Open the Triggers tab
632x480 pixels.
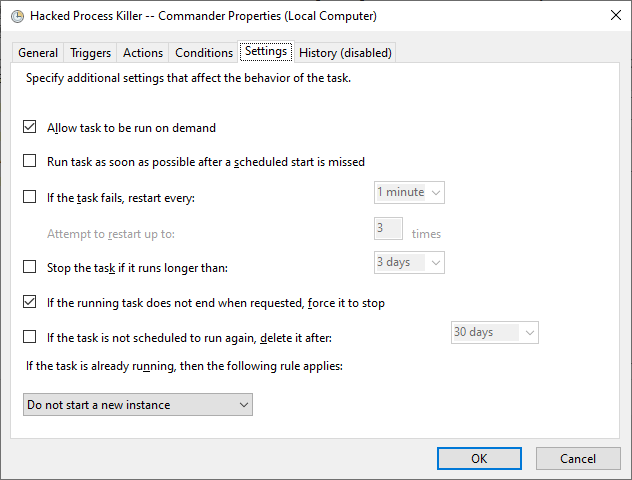tap(91, 53)
